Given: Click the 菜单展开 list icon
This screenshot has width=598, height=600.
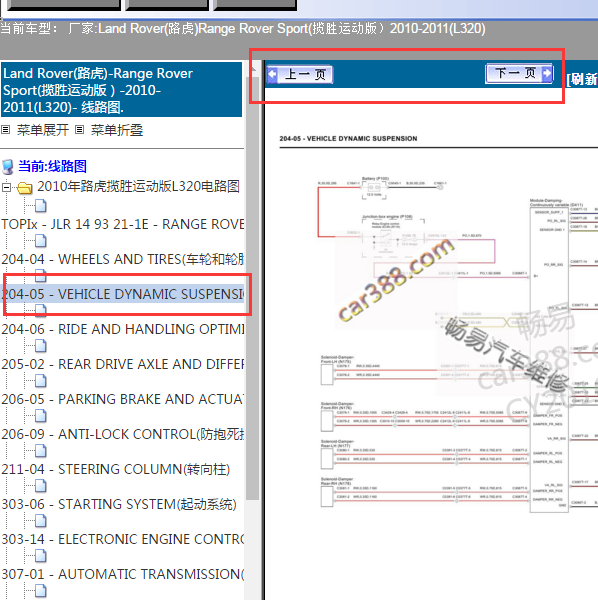Looking at the screenshot, I should [5, 130].
